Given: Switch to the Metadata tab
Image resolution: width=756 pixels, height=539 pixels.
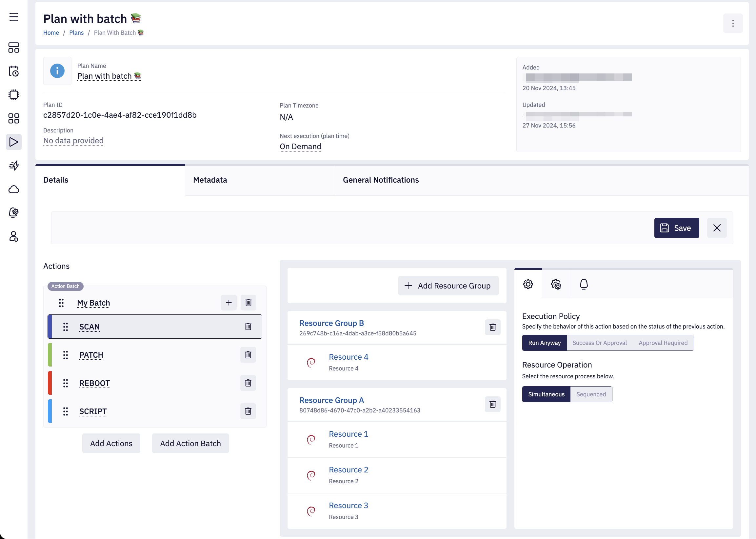Looking at the screenshot, I should pos(210,180).
